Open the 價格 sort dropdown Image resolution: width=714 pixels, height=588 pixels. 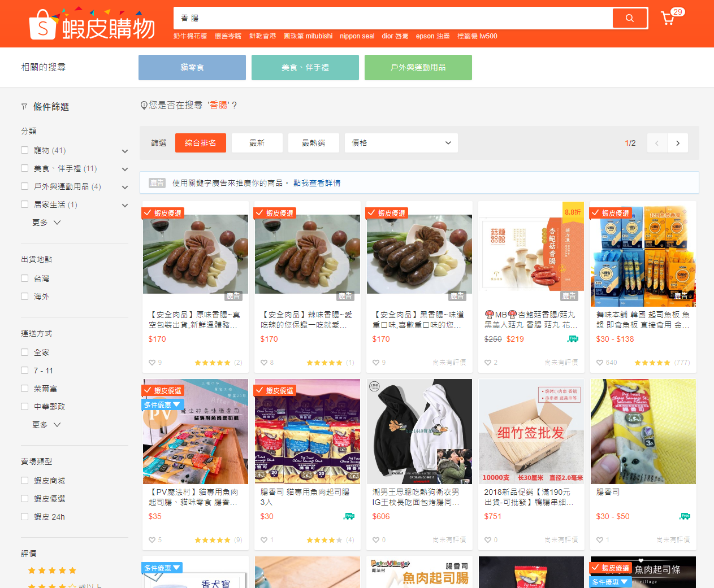(x=401, y=143)
